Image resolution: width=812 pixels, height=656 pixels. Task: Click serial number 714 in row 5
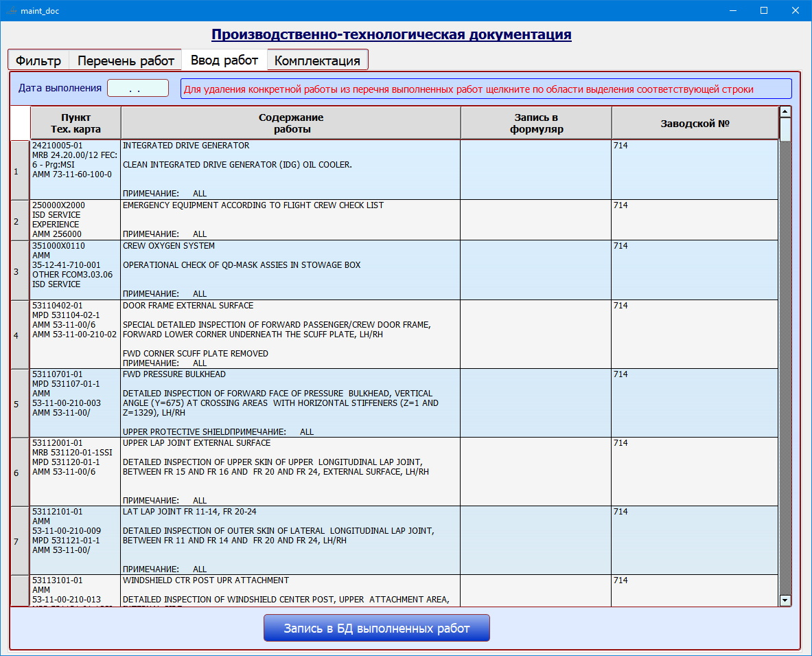click(695, 403)
